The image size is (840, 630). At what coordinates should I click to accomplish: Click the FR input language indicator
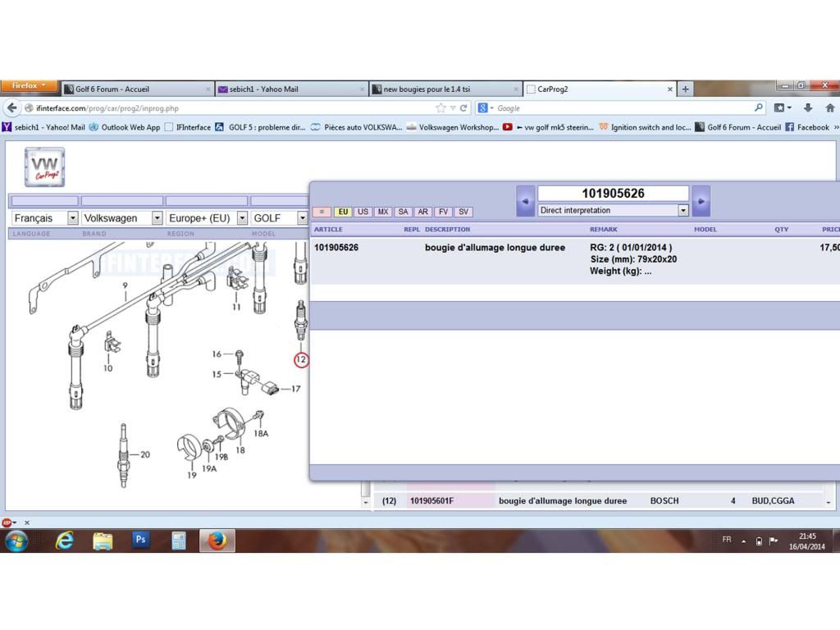point(727,540)
